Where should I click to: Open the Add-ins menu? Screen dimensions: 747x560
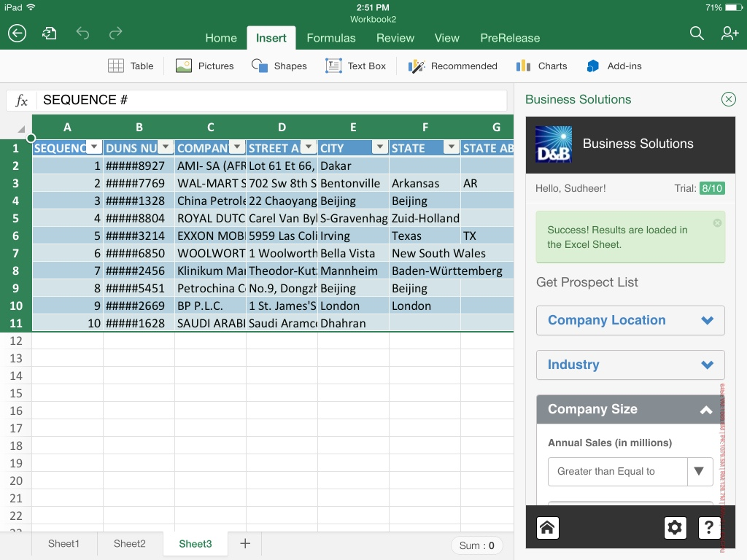point(614,66)
